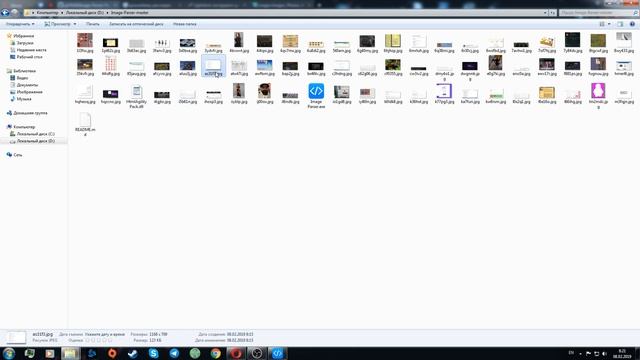Image resolution: width=640 pixels, height=360 pixels.
Task: Open Загрузки (Downloads) in navigation pane
Action: (25, 43)
